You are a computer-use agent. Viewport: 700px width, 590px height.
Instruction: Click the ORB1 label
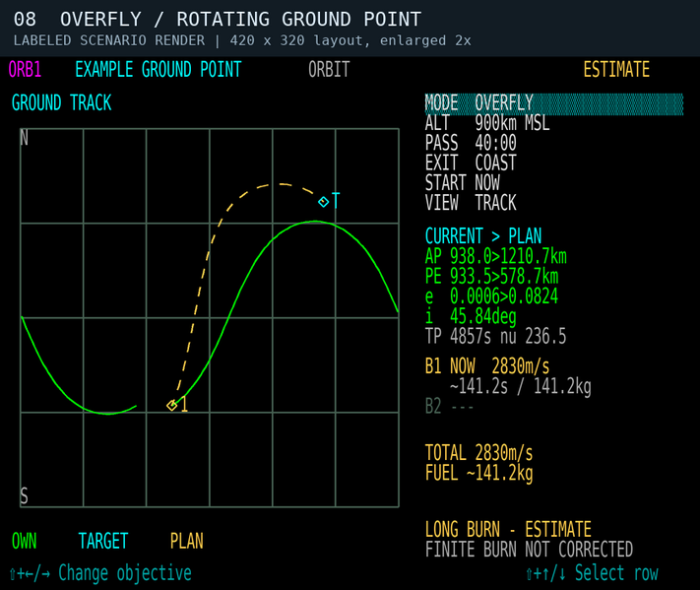tap(25, 70)
